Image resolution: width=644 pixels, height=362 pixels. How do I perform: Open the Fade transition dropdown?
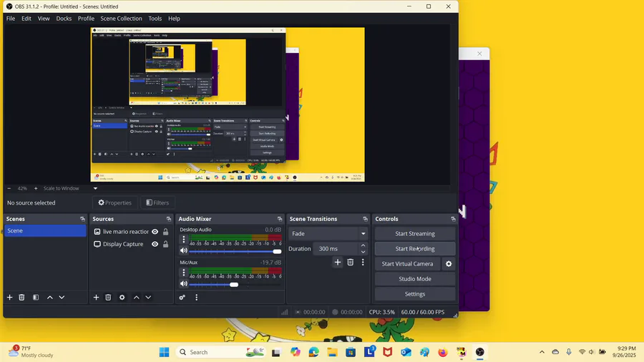[x=328, y=233]
